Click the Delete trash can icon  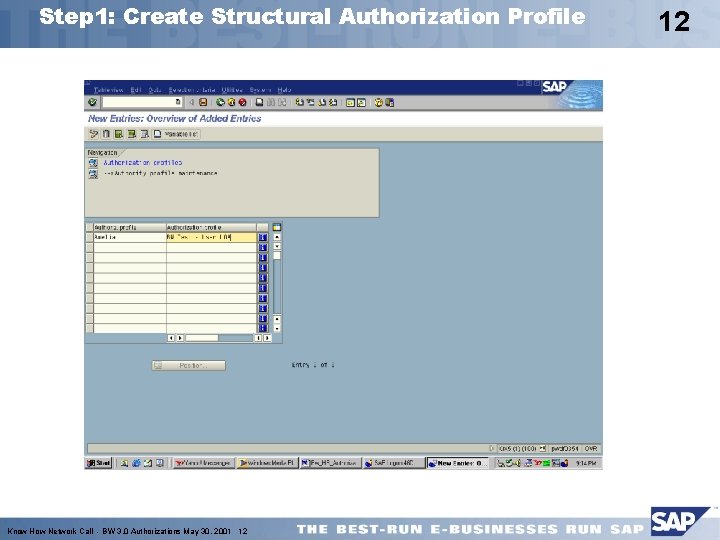[x=106, y=134]
